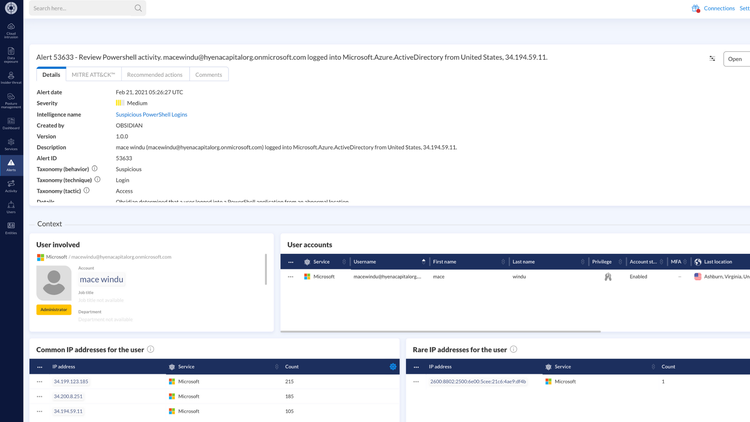This screenshot has height=422, width=750.
Task: Open Cloud intrusion in the sidebar
Action: (x=11, y=30)
